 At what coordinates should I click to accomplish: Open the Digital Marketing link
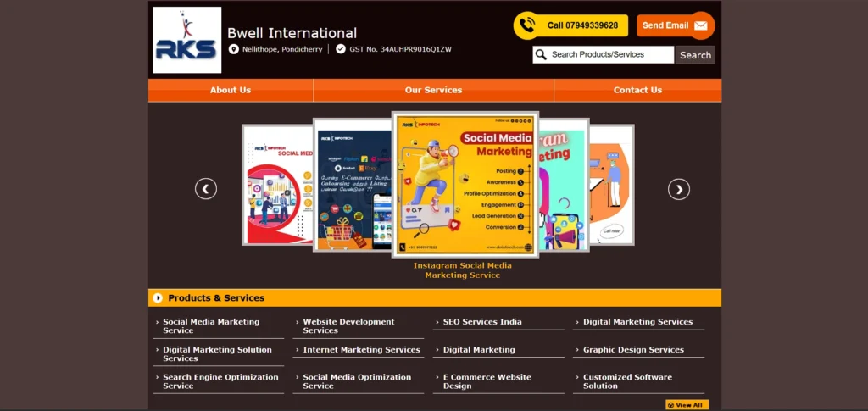coord(479,350)
